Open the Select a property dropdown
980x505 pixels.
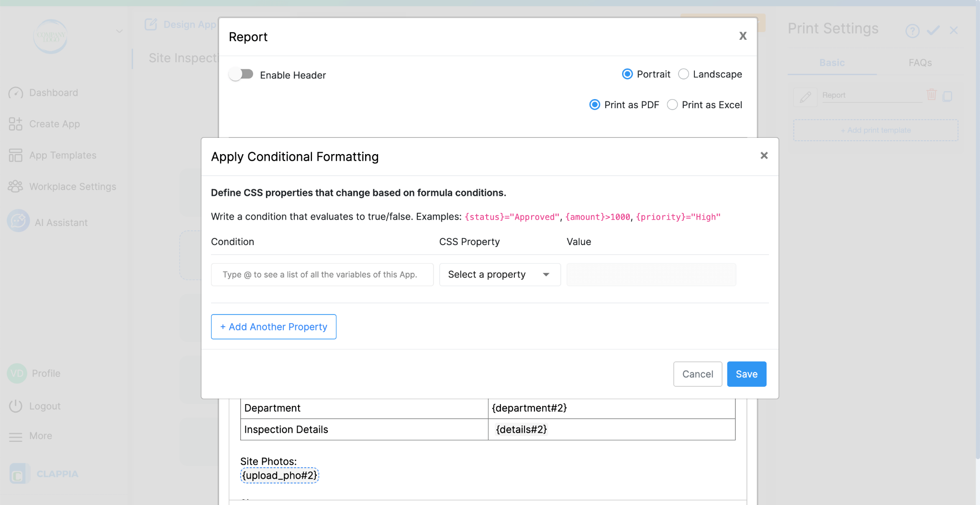[x=500, y=275]
